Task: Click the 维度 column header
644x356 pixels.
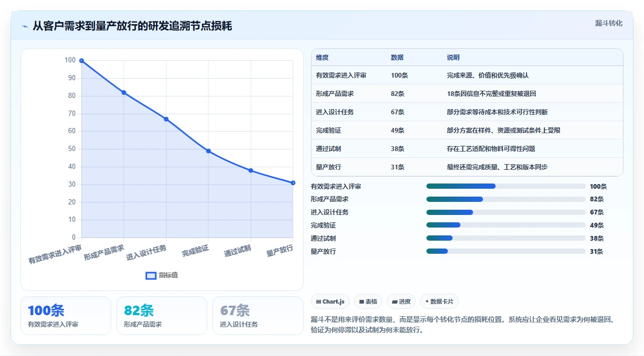Action: coord(323,58)
